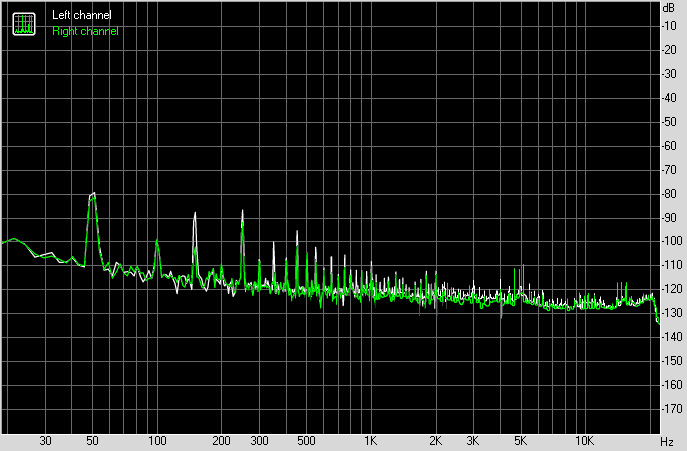
Task: Click the -50 dB axis value
Action: [x=669, y=122]
